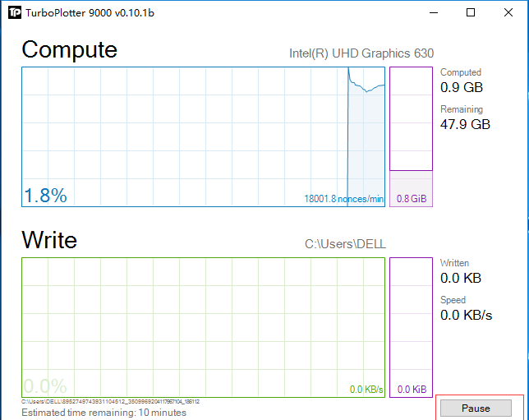Click the Speed 0.0 KB/s value
The height and width of the screenshot is (420, 529).
[466, 316]
